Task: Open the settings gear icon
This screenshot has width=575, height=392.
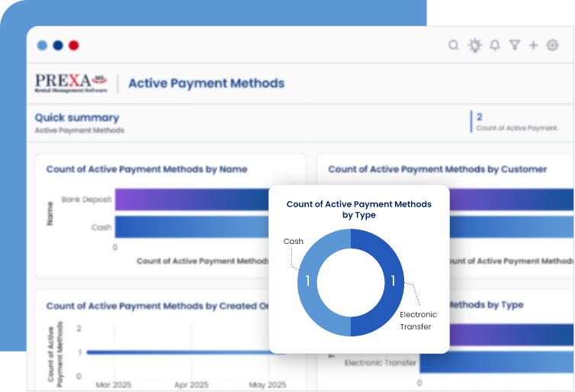Action: click(553, 46)
